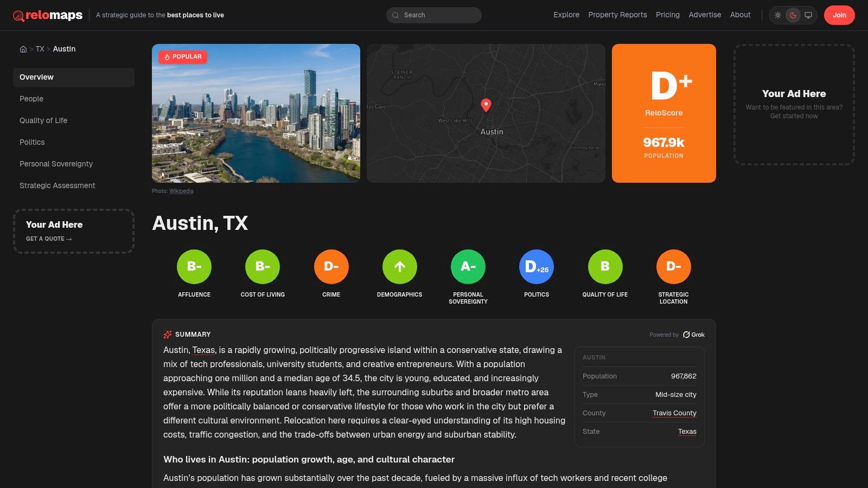Viewport: 868px width, 488px height.
Task: Open the Texas state link in info card
Action: [687, 432]
